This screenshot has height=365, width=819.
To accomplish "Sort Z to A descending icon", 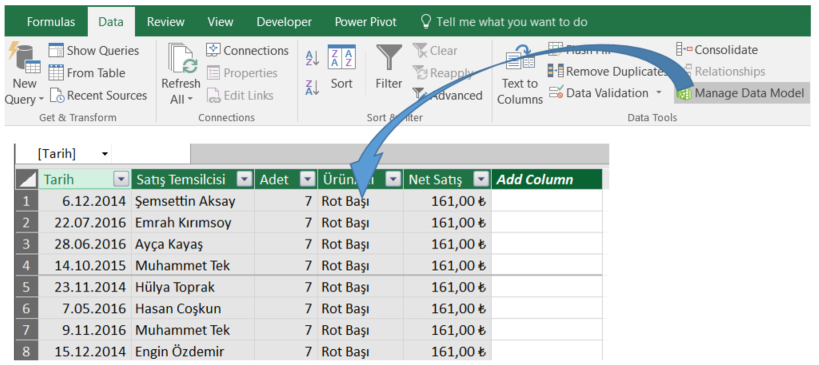I will coord(312,87).
